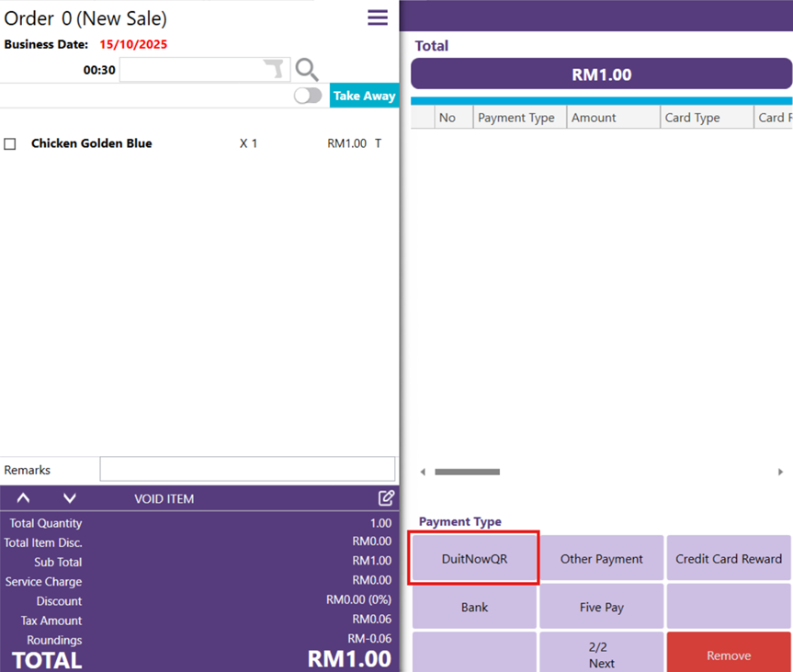Move selection up with the up arrow
Viewport: 793px width, 672px height.
[24, 498]
